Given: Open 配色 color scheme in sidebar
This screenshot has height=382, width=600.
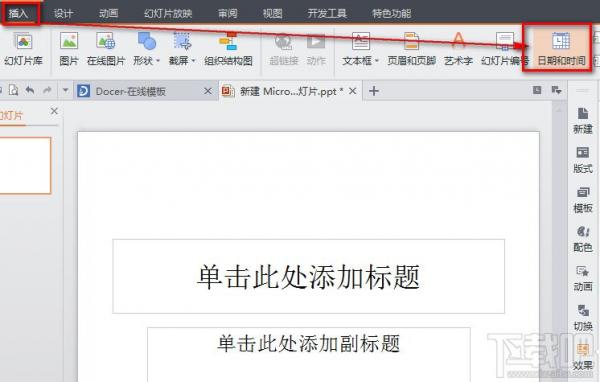Looking at the screenshot, I should point(582,239).
